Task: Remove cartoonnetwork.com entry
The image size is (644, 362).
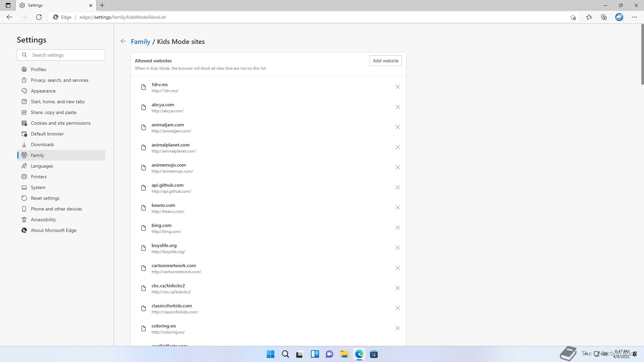Action: pos(397,268)
